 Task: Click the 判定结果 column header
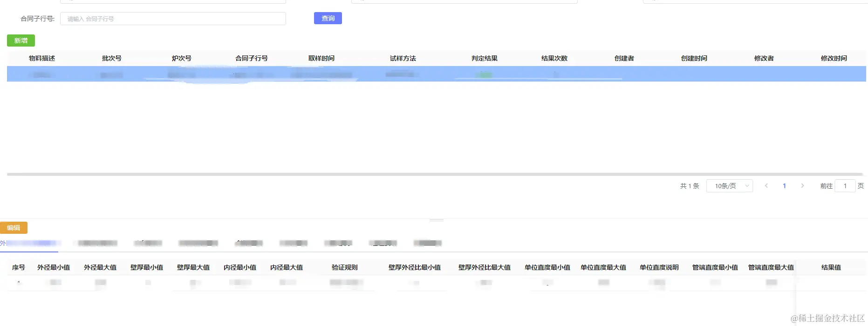coord(485,58)
